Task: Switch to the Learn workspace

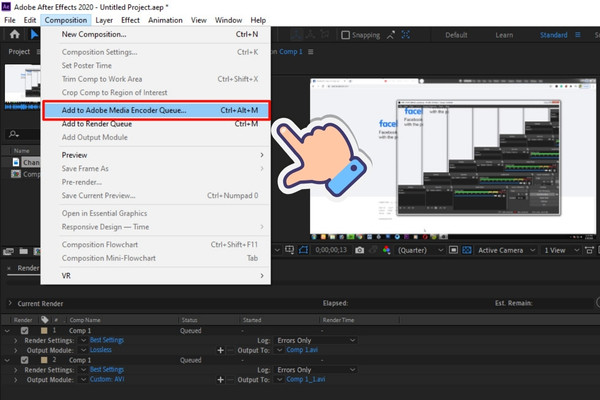Action: [504, 35]
